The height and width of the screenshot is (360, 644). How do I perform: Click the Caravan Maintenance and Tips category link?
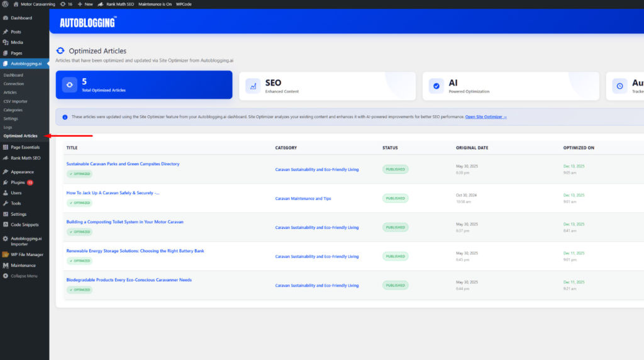pyautogui.click(x=303, y=198)
